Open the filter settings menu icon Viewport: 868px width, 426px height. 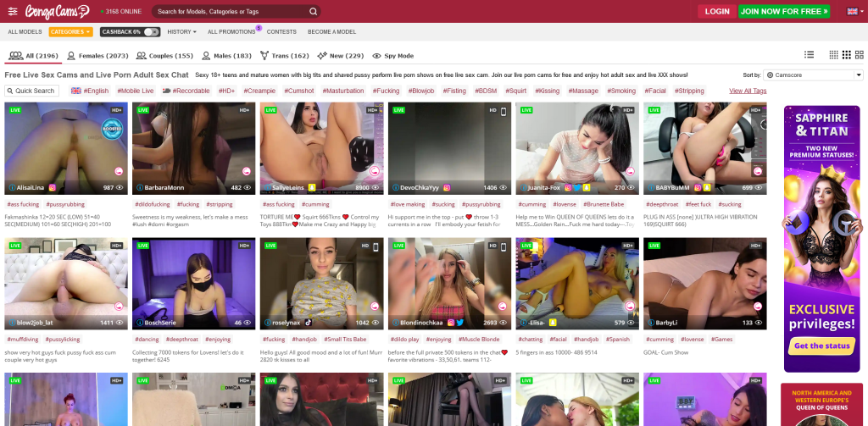(x=13, y=12)
